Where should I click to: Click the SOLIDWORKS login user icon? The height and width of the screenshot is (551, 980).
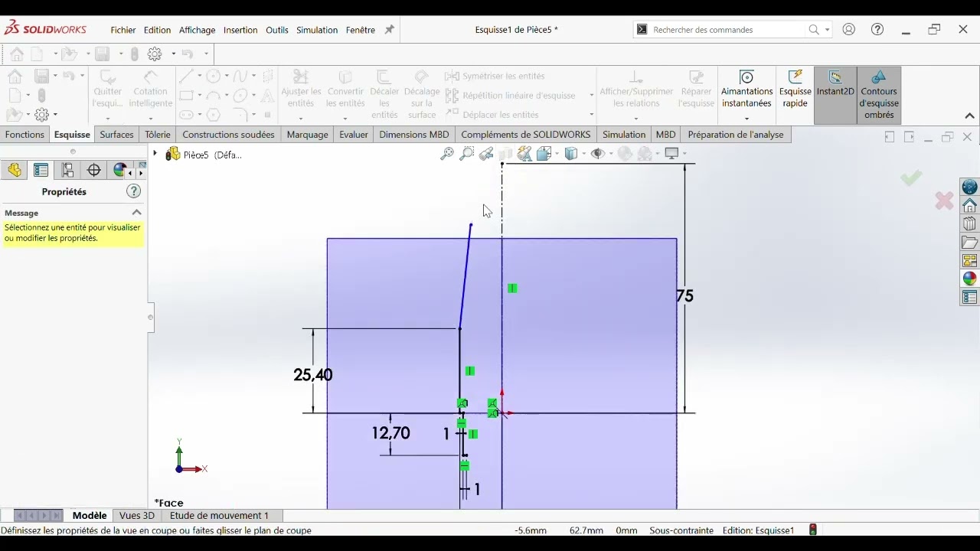[x=848, y=29]
